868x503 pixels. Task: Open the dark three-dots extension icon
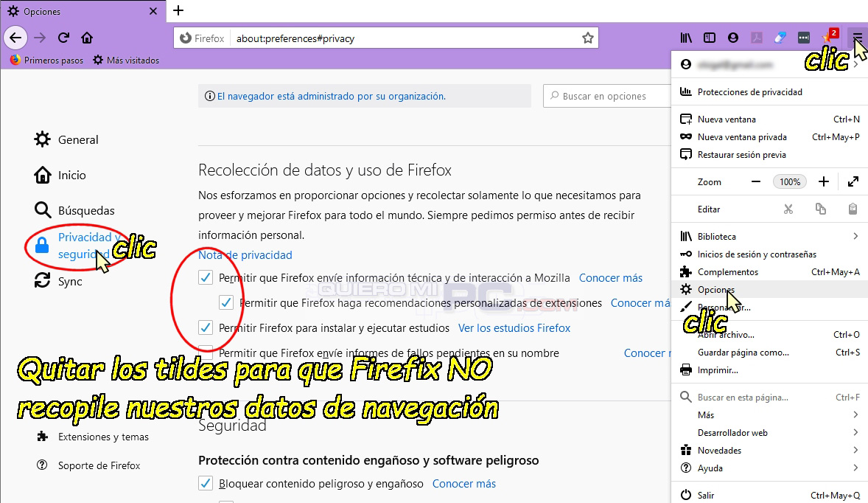click(x=804, y=38)
